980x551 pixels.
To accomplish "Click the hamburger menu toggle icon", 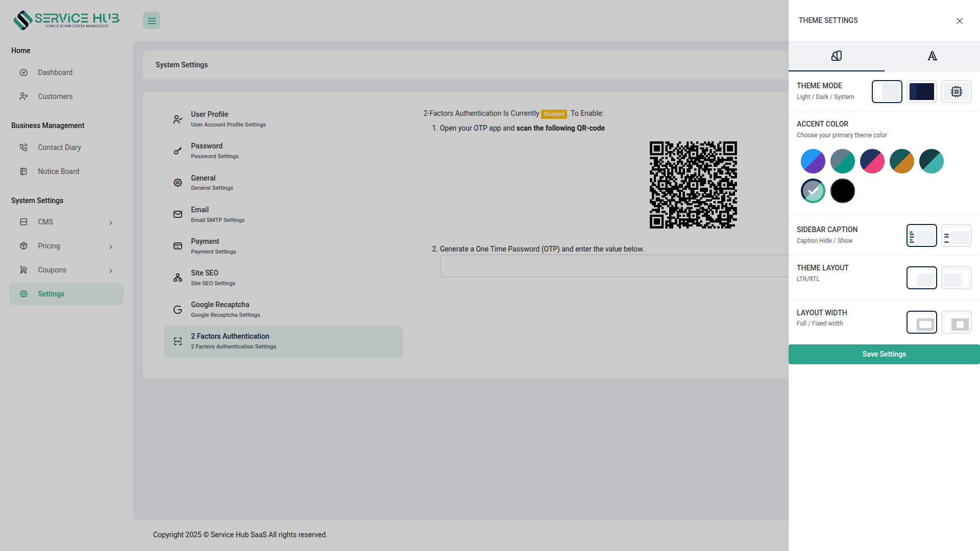I will pyautogui.click(x=152, y=21).
